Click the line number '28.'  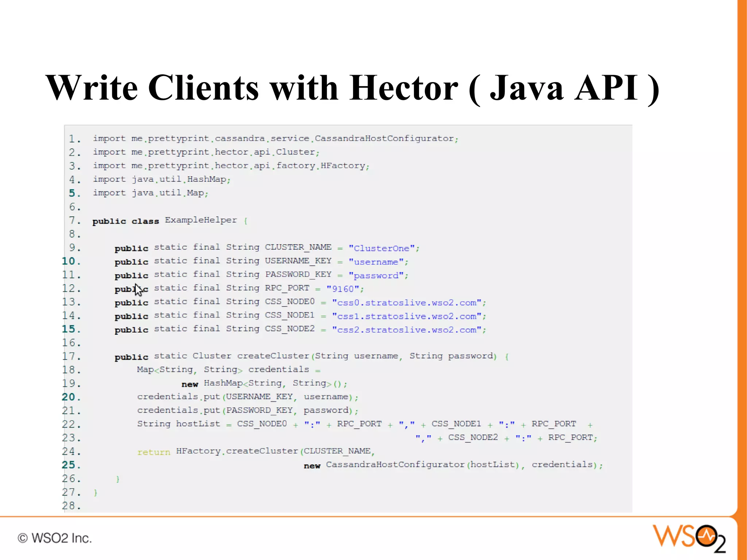click(x=71, y=506)
